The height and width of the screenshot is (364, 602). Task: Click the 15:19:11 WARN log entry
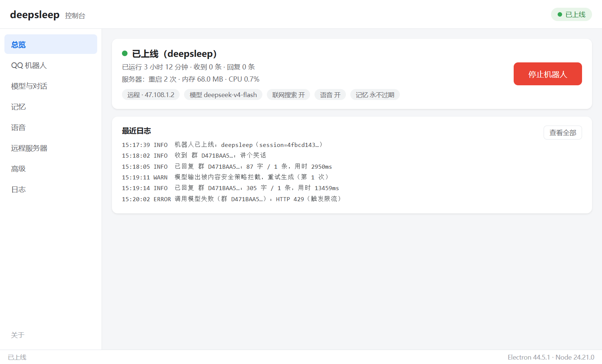[225, 177]
